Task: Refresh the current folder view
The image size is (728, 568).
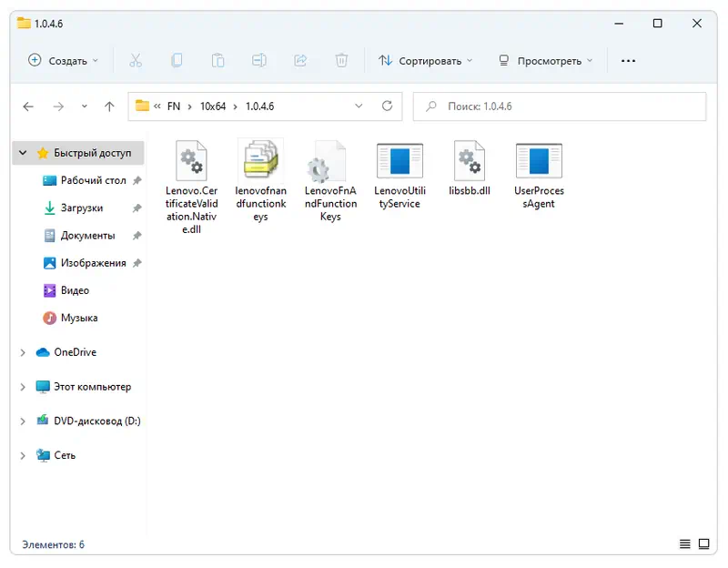Action: point(388,106)
